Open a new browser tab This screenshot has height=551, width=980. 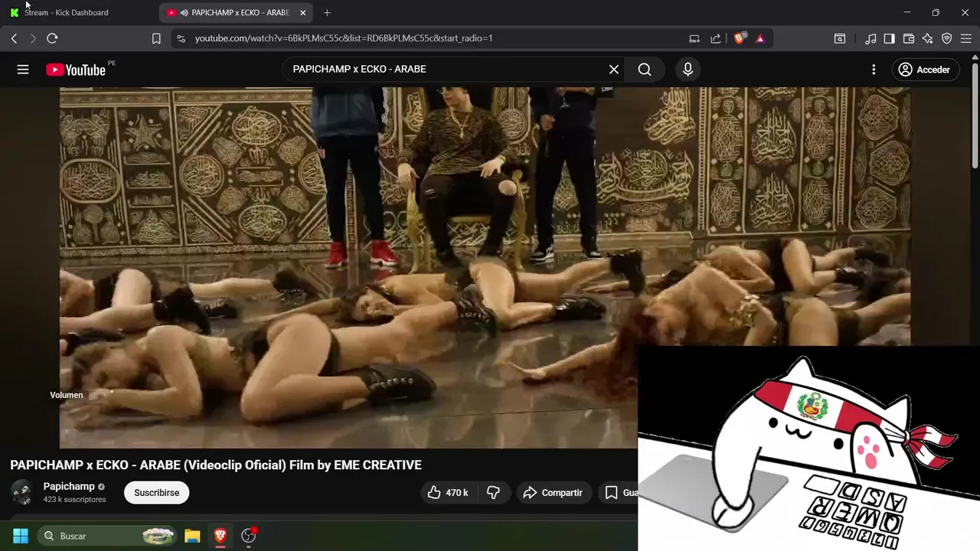327,12
